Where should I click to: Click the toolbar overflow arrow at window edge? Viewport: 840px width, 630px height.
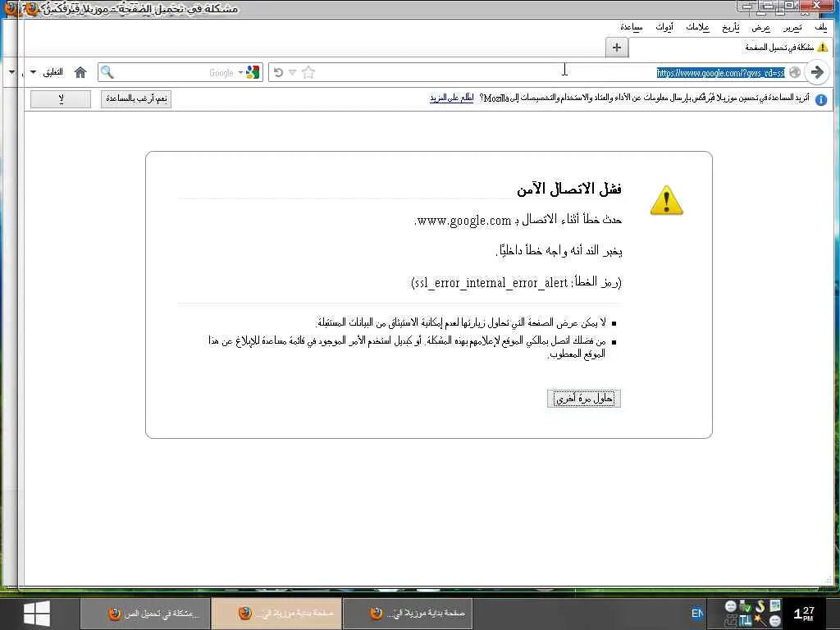[x=11, y=72]
